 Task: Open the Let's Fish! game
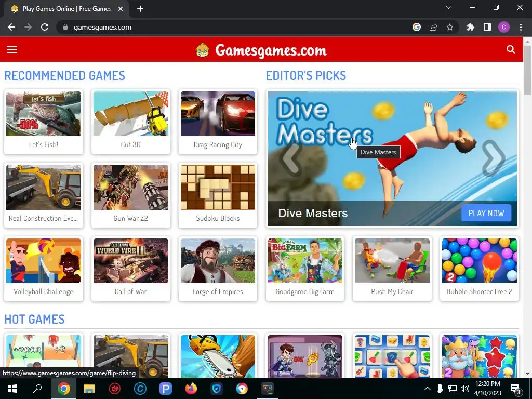tap(44, 122)
